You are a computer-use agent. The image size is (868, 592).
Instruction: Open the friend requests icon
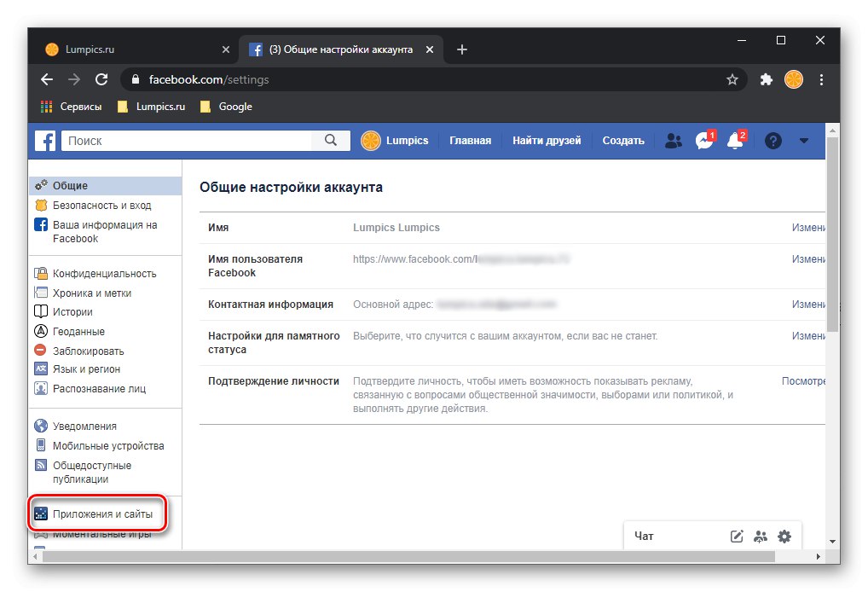673,141
